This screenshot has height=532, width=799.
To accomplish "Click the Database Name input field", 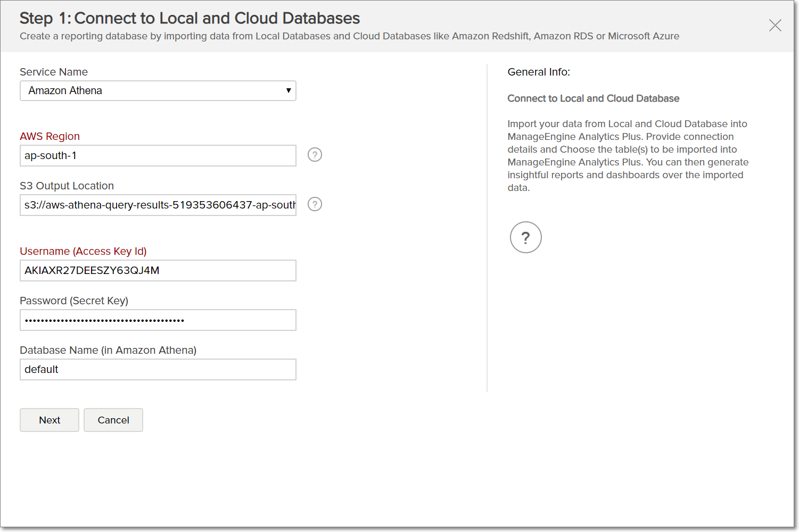I will pyautogui.click(x=158, y=369).
